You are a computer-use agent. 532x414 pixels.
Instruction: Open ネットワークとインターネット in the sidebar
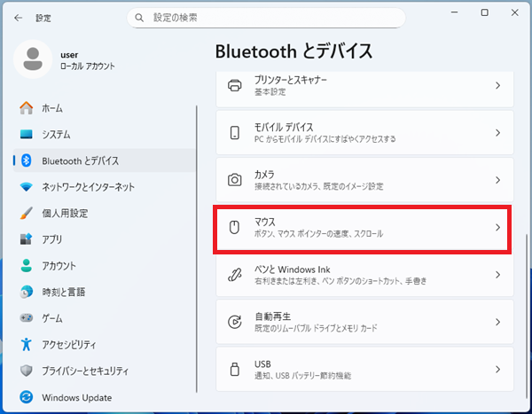pyautogui.click(x=88, y=187)
